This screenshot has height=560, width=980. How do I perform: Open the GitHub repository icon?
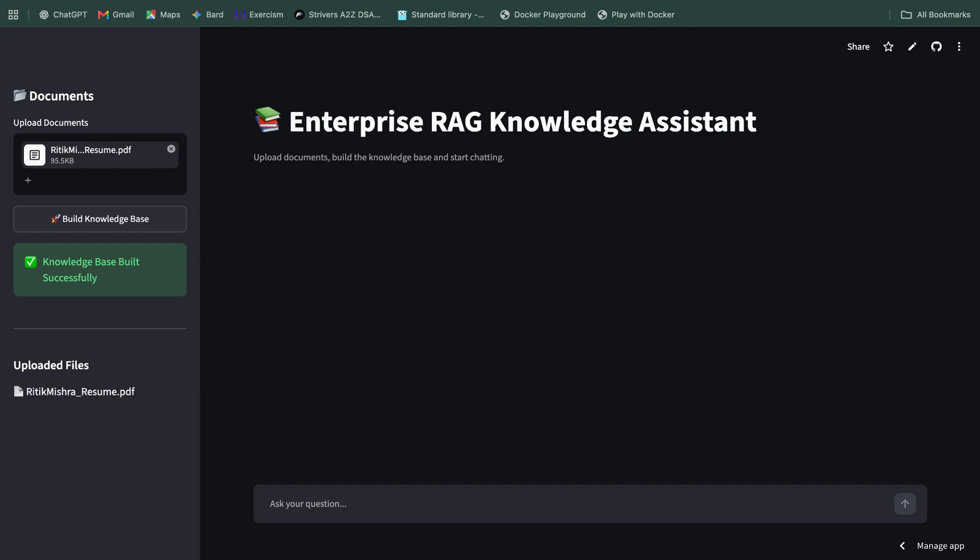coord(936,47)
